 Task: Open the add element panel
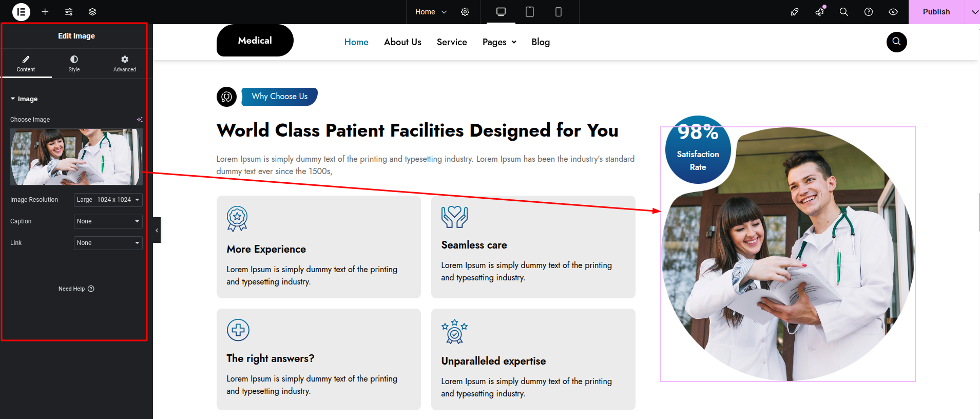pos(45,12)
